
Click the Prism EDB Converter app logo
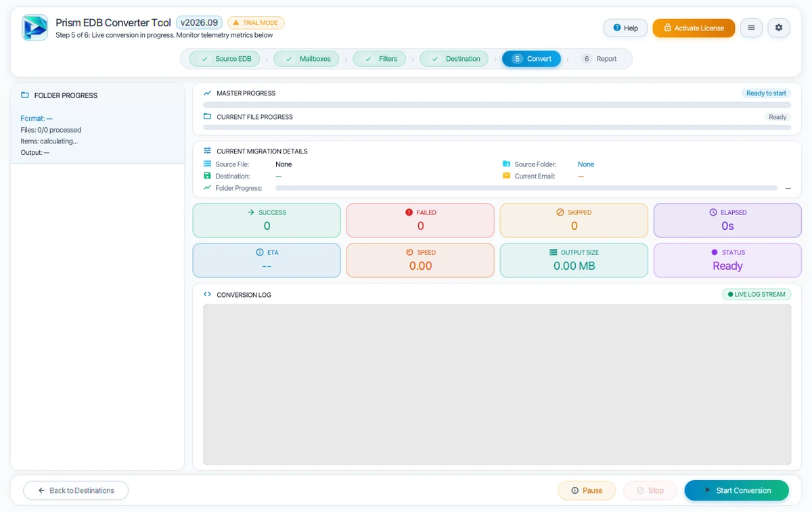35,28
